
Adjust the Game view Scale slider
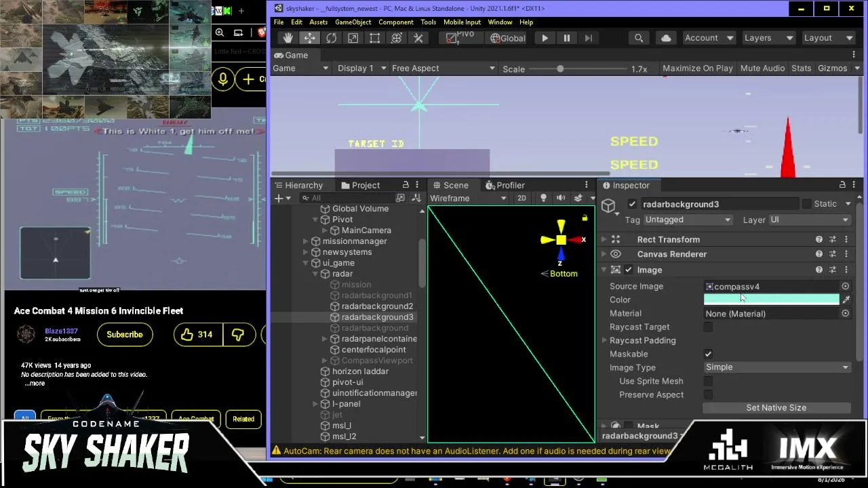pos(559,68)
